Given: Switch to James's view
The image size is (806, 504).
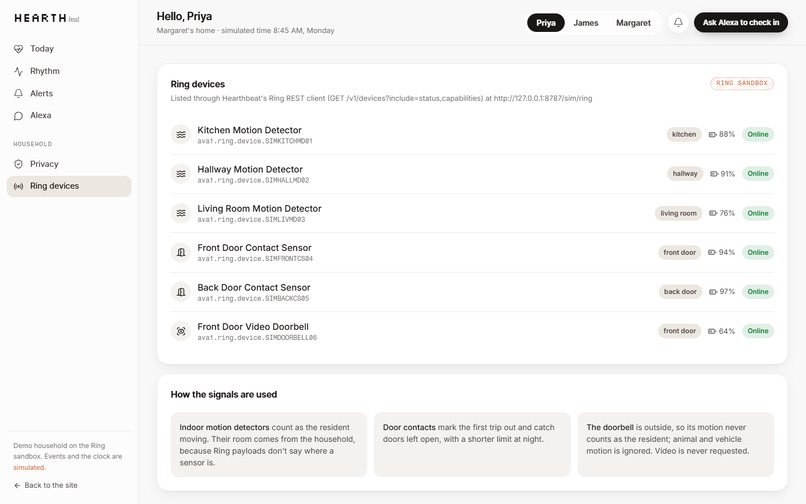Looking at the screenshot, I should (585, 23).
